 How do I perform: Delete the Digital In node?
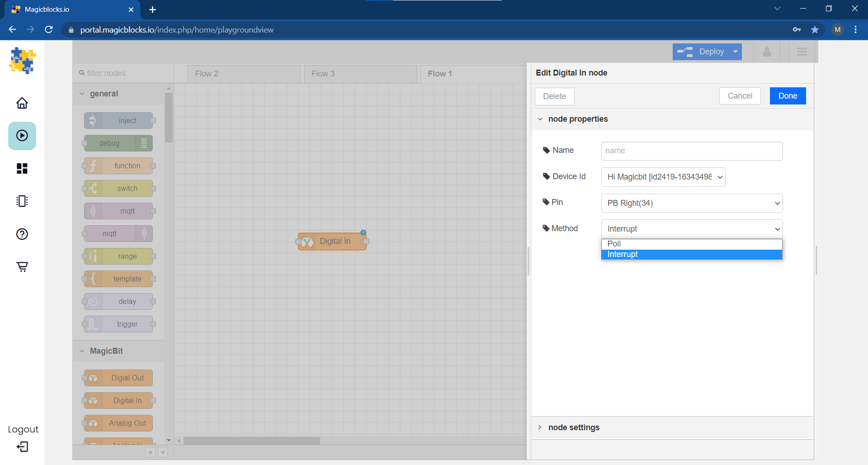click(554, 96)
